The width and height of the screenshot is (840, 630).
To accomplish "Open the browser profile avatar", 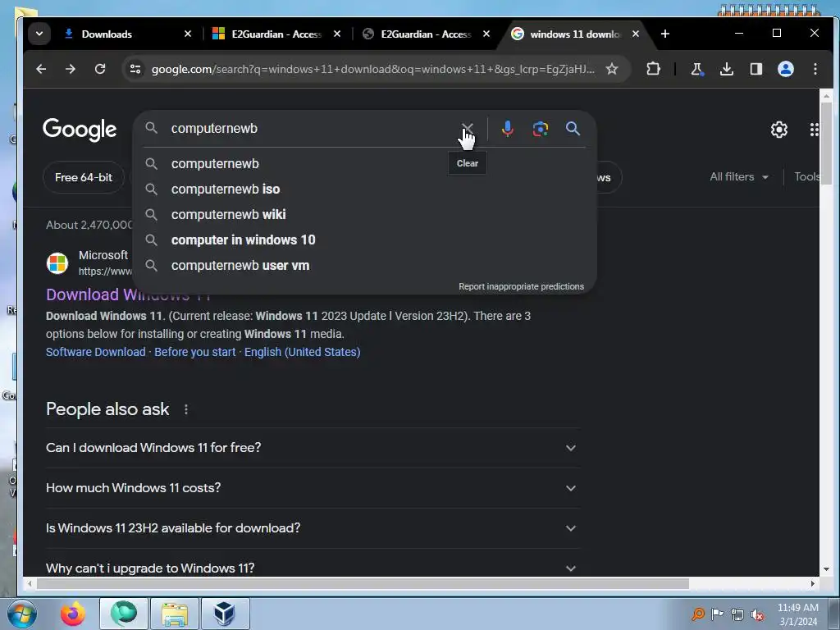I will coord(785,69).
